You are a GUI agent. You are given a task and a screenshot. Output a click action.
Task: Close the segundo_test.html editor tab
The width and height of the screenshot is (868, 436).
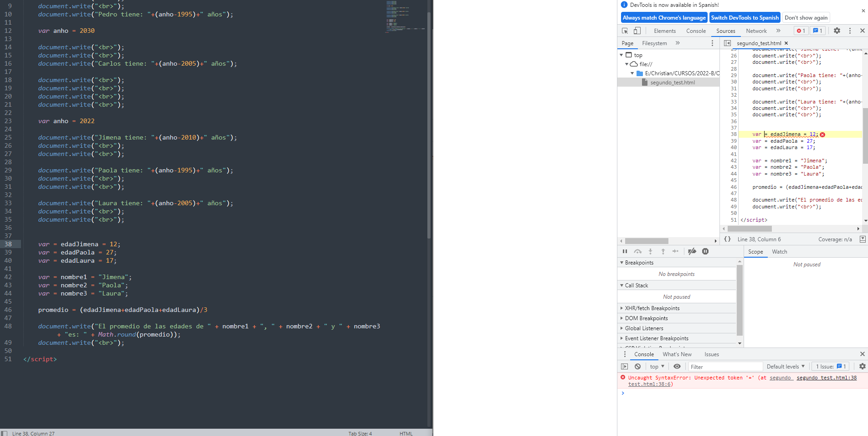pos(786,43)
